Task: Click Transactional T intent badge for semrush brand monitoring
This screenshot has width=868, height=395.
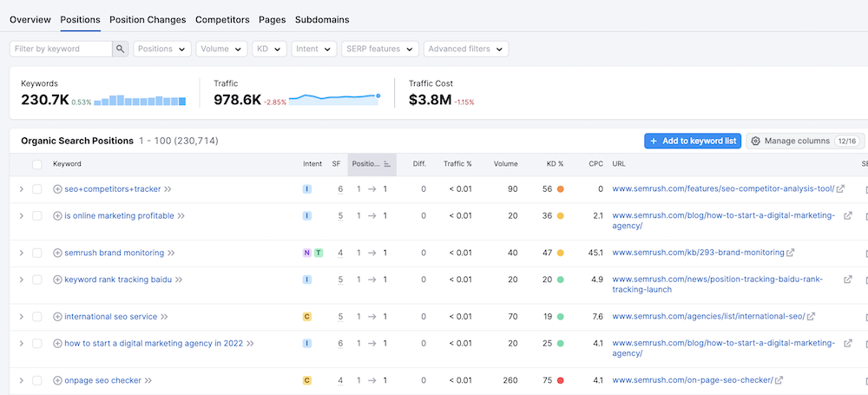Action: click(319, 253)
